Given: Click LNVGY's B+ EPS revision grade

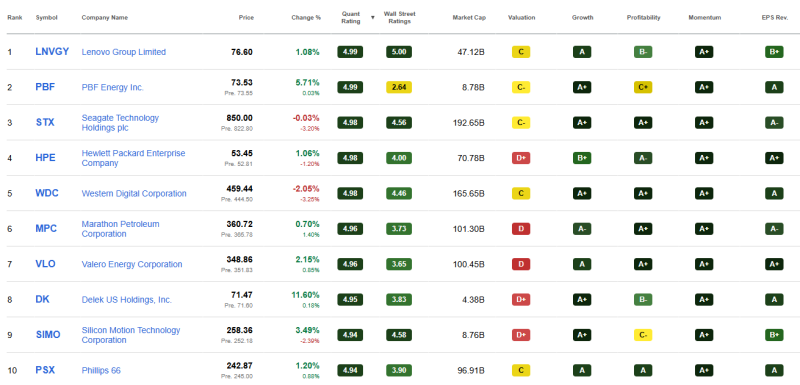Looking at the screenshot, I should [774, 52].
